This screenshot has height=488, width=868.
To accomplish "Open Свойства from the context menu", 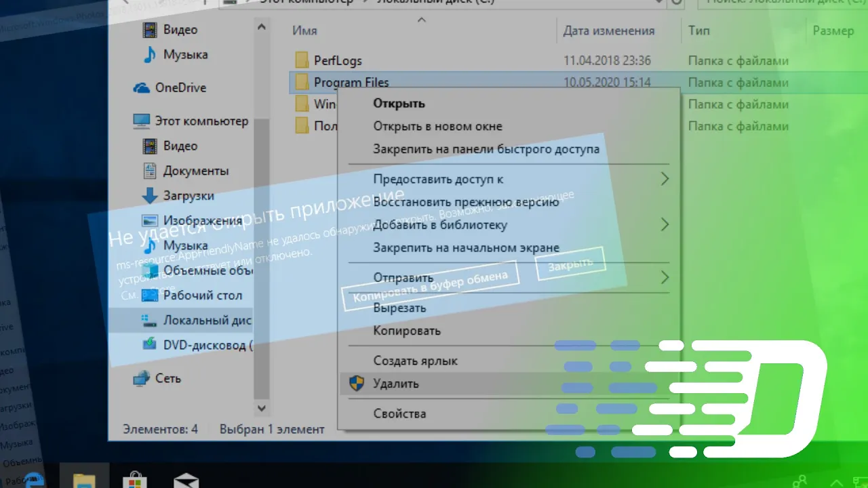I will (399, 413).
